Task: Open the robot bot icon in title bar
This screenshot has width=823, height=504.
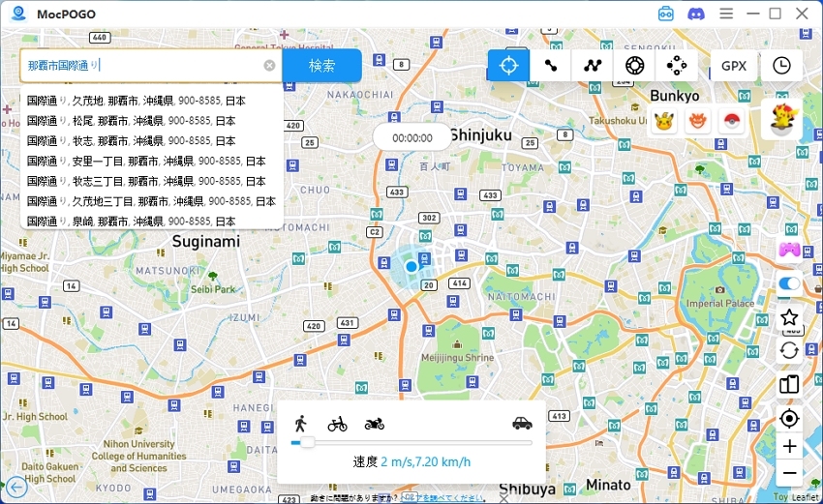Action: click(x=665, y=14)
